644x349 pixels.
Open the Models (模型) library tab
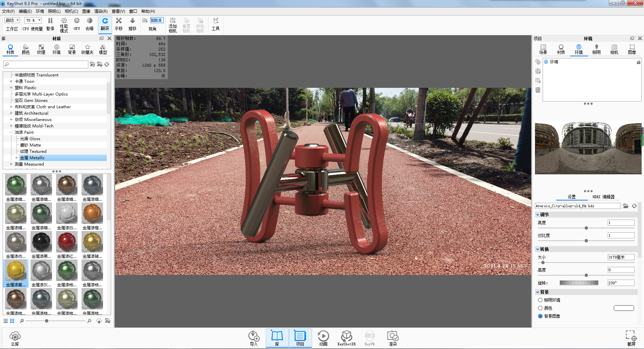pyautogui.click(x=103, y=49)
